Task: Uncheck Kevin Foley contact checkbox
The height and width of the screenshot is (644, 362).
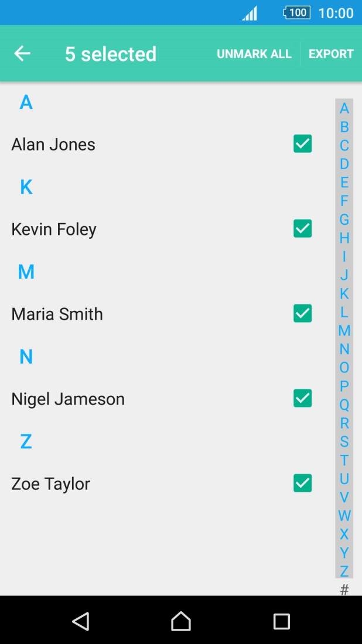Action: [x=302, y=228]
